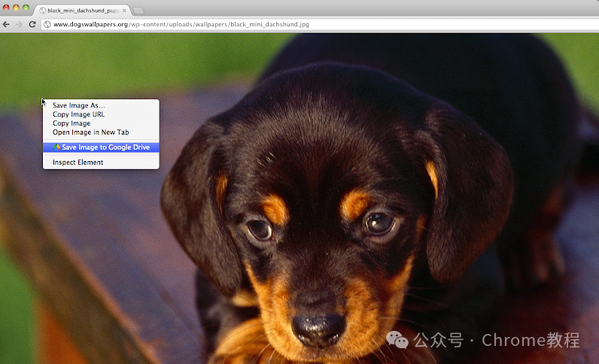Screen dimensions: 599x364
Task: Click the yellow minimize window button
Action: pyautogui.click(x=16, y=8)
